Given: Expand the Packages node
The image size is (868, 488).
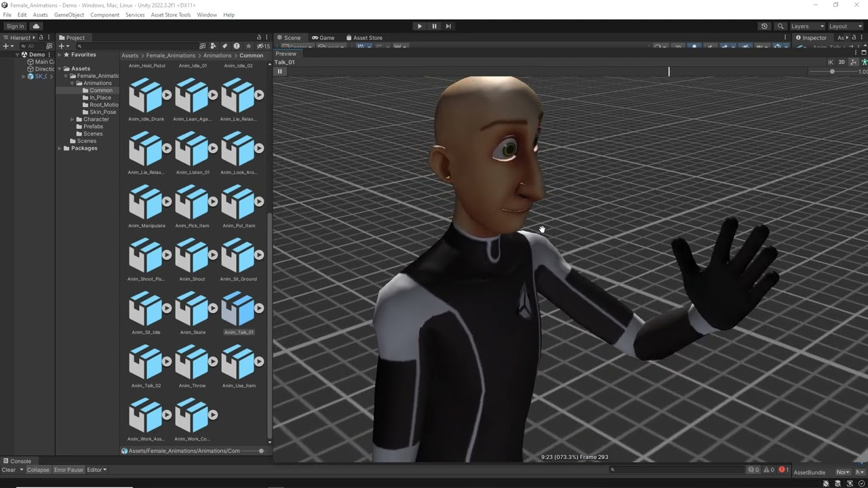Looking at the screenshot, I should pos(60,148).
